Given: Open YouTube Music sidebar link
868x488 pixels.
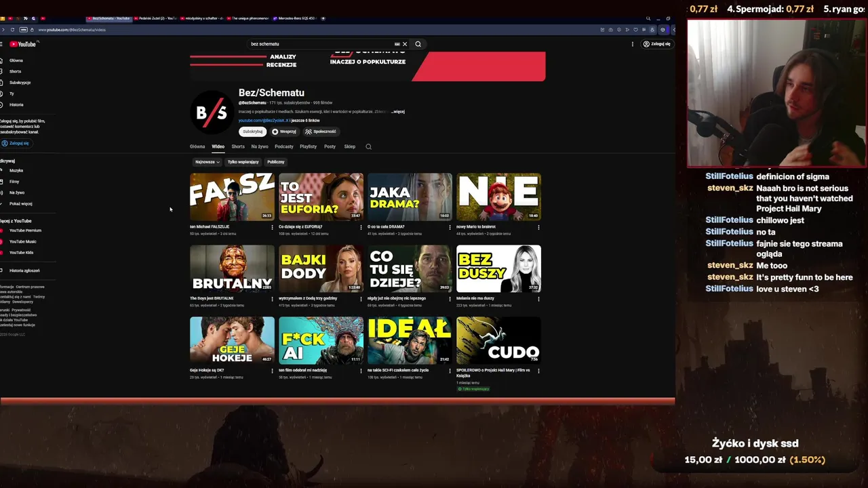Looking at the screenshot, I should (x=23, y=241).
